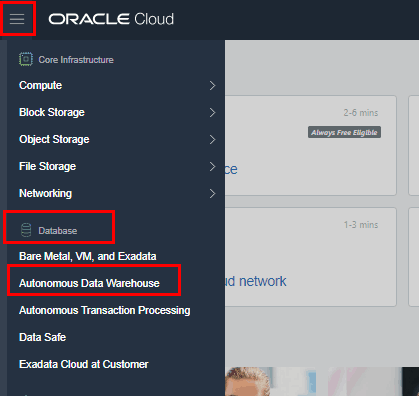Viewport: 419px width, 396px height.
Task: Select Data Safe in Database section
Action: (x=42, y=337)
